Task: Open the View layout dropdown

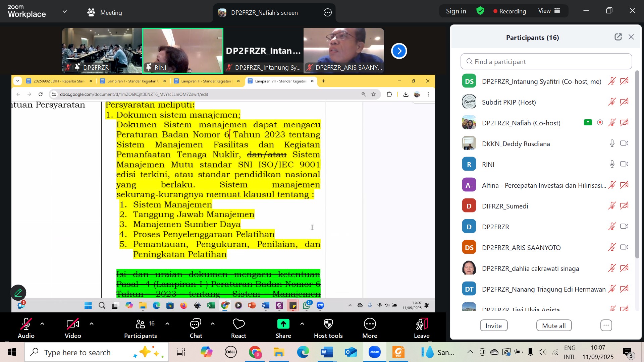Action: (x=549, y=11)
